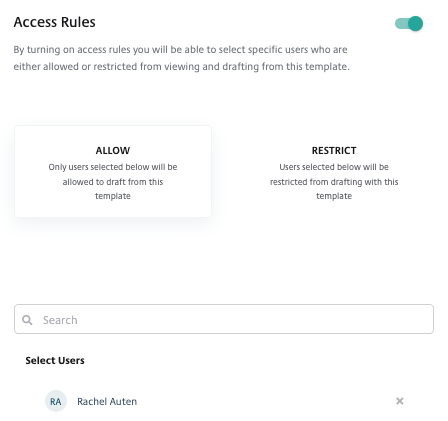Viewport: 448px width, 421px height.
Task: Select the Rachel Auten user name
Action: tap(107, 401)
